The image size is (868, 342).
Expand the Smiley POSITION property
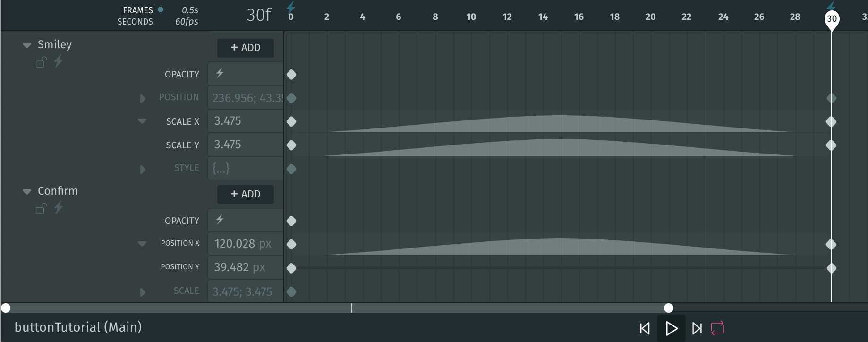143,99
